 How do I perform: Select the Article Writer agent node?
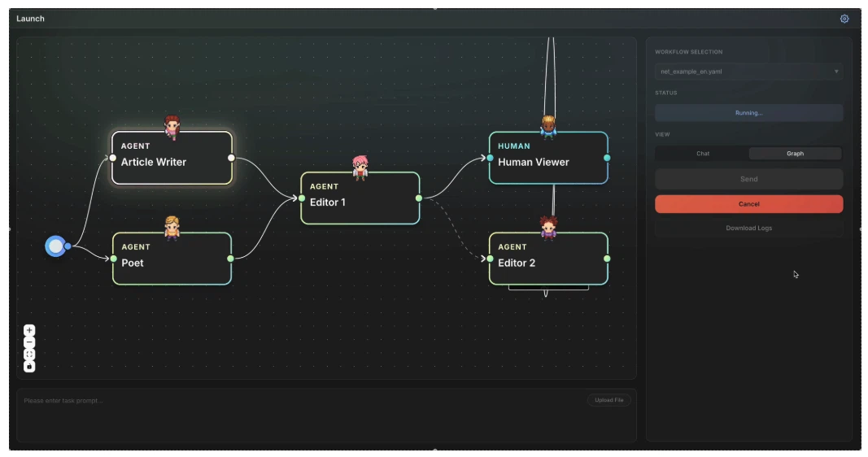172,159
